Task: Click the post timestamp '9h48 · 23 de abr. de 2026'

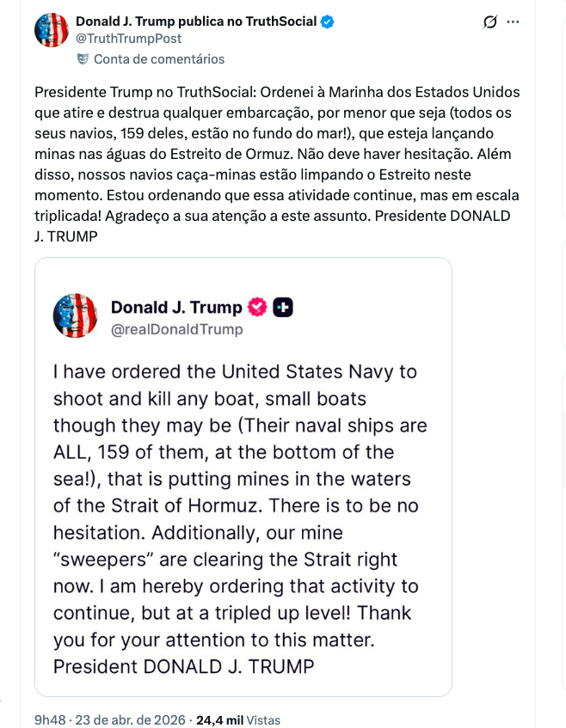Action: pyautogui.click(x=109, y=720)
